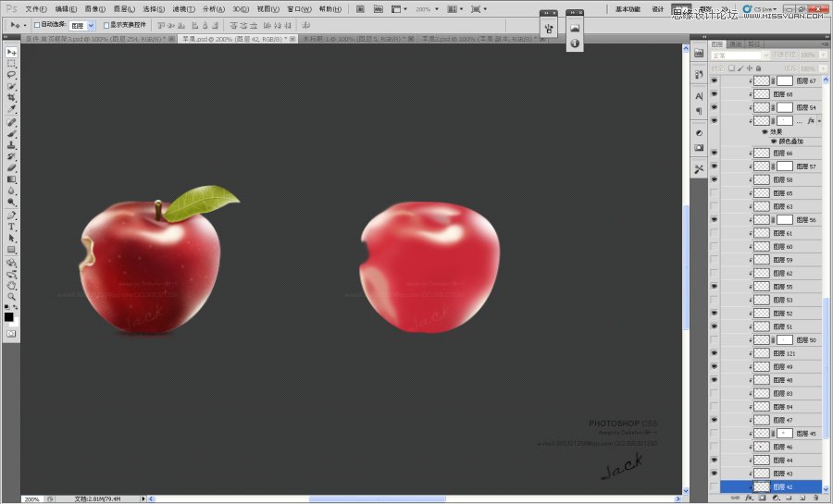Image resolution: width=833 pixels, height=504 pixels.
Task: Select the History Brush tool
Action: point(11,156)
